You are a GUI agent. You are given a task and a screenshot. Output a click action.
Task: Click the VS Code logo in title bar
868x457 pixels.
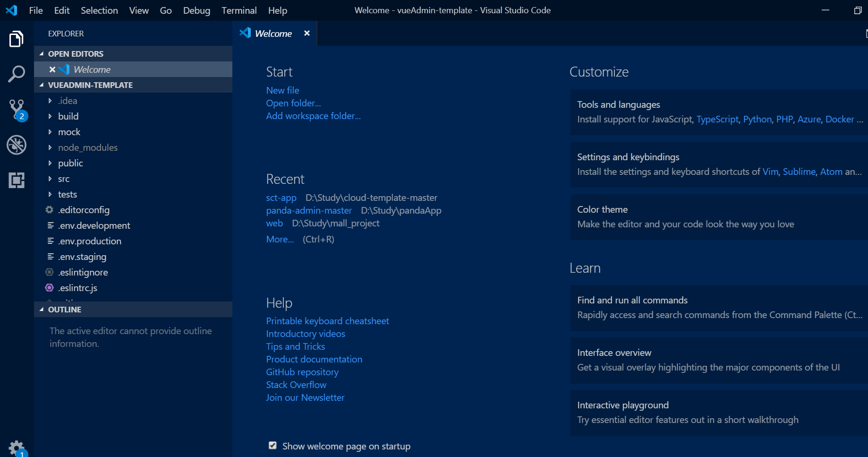click(x=11, y=10)
